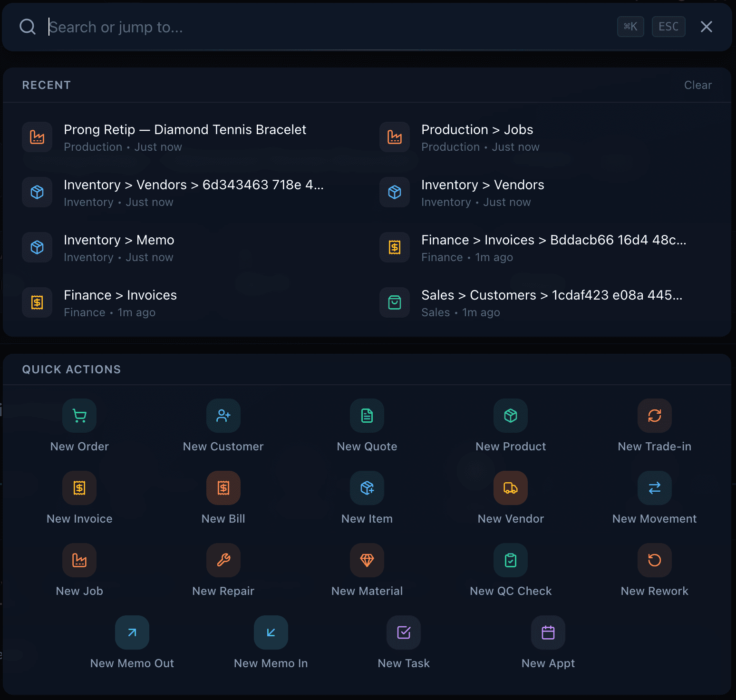Focus the Search or jump to field
Viewport: 736px width, 700px height.
328,27
